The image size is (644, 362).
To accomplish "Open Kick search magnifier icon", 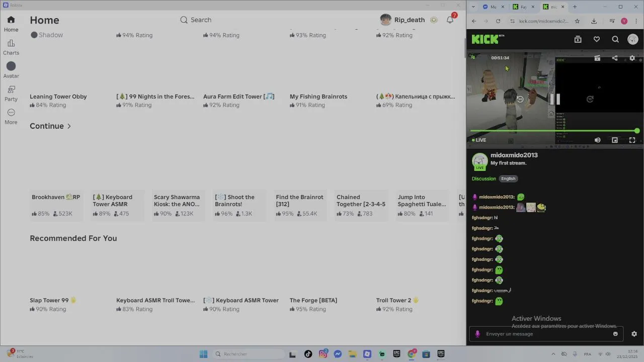I will 615,39.
